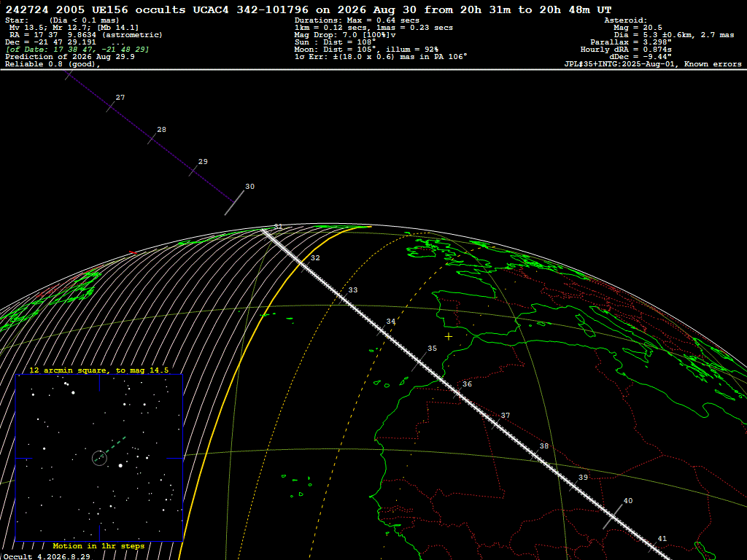Click the green dashed asteroid motion line
Screen dimensions: 747x560
click(112, 448)
